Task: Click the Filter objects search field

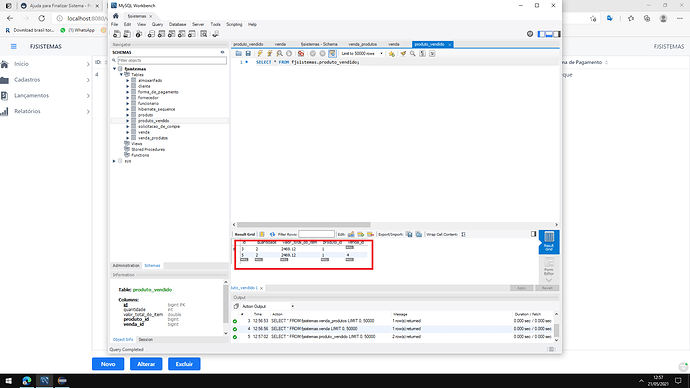Action: (172, 60)
